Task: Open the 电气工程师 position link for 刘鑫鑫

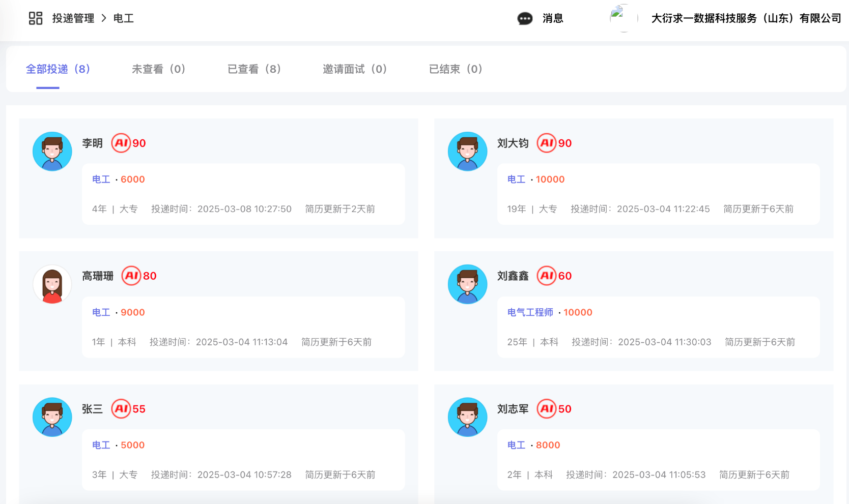Action: (x=530, y=312)
